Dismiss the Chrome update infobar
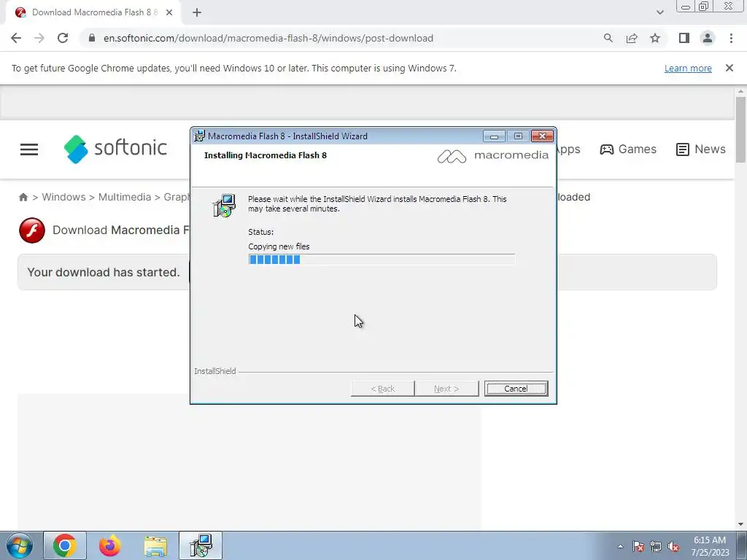This screenshot has height=560, width=747. pyautogui.click(x=729, y=68)
